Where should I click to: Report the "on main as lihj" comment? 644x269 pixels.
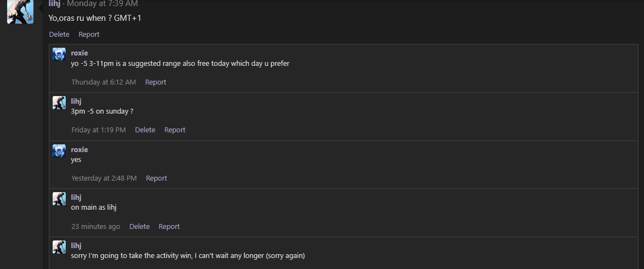click(x=169, y=226)
